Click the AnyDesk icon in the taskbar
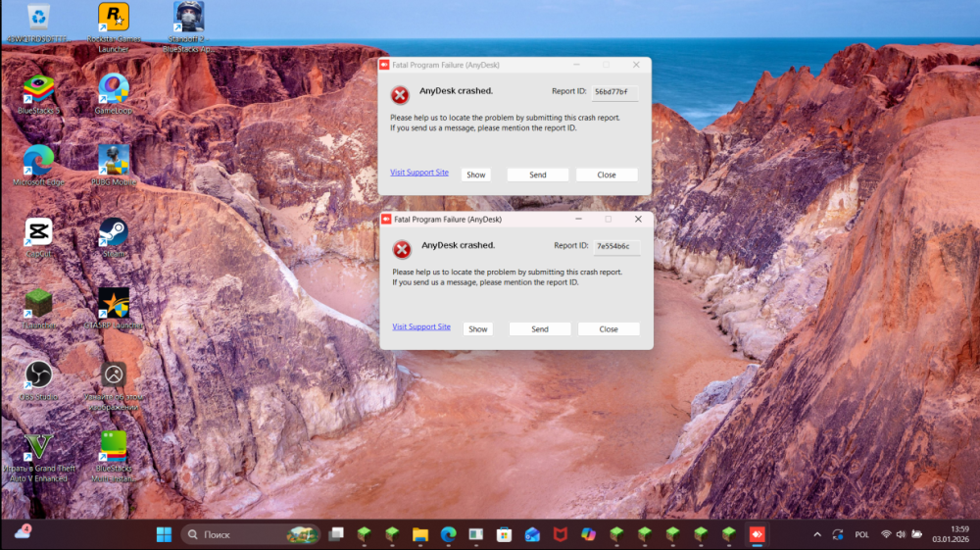Viewport: 980px width, 550px height. pos(757,534)
